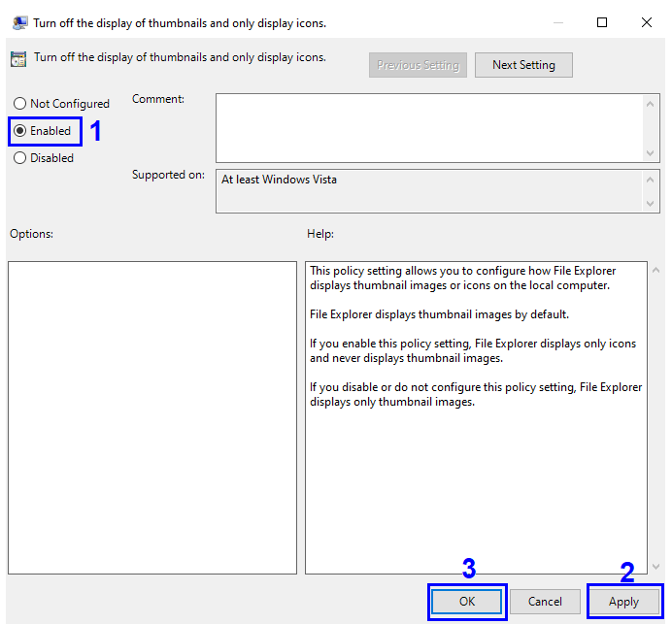This screenshot has width=672, height=624.
Task: Minimize the policy dialog window
Action: coord(558,22)
